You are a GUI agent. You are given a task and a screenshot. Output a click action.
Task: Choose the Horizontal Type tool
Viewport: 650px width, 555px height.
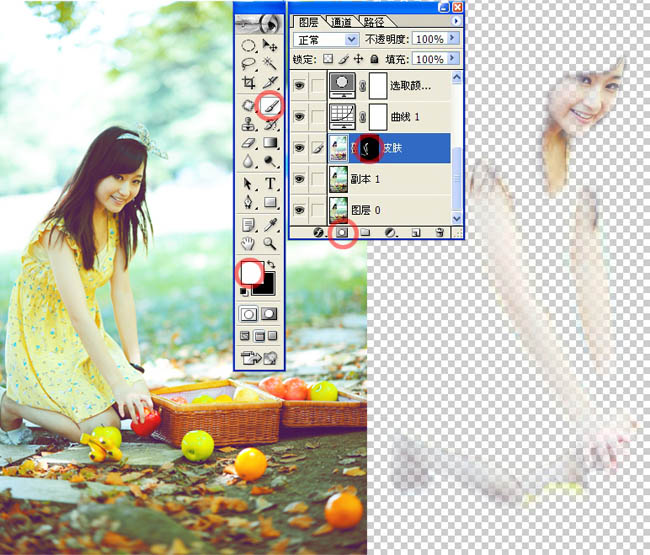pos(269,183)
